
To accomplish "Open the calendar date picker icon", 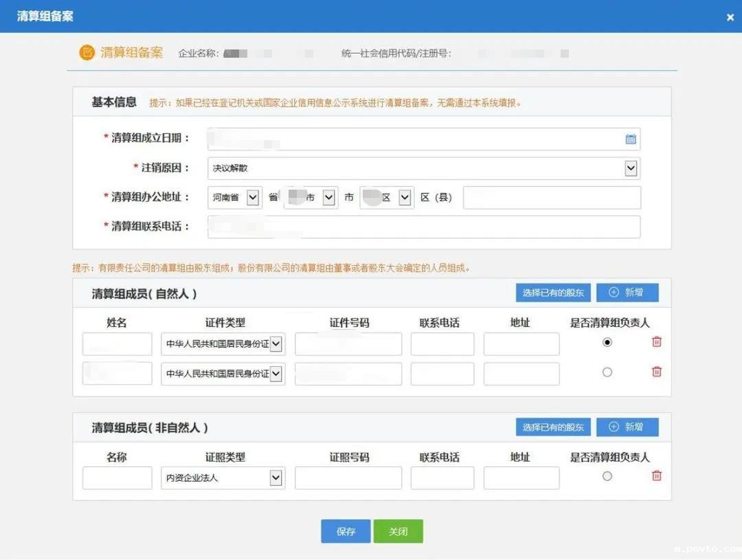I will pos(630,139).
